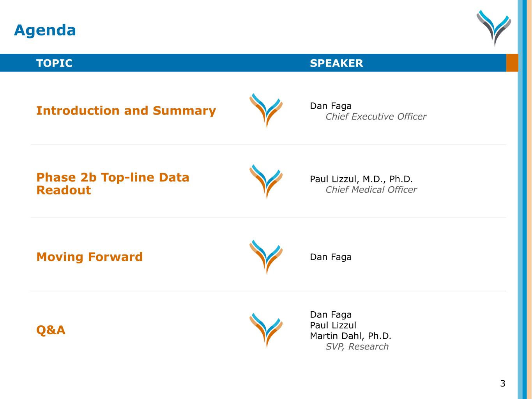Click the Chief Medical Officer title text
Image resolution: width=532 pixels, height=399 pixels.
click(x=371, y=190)
